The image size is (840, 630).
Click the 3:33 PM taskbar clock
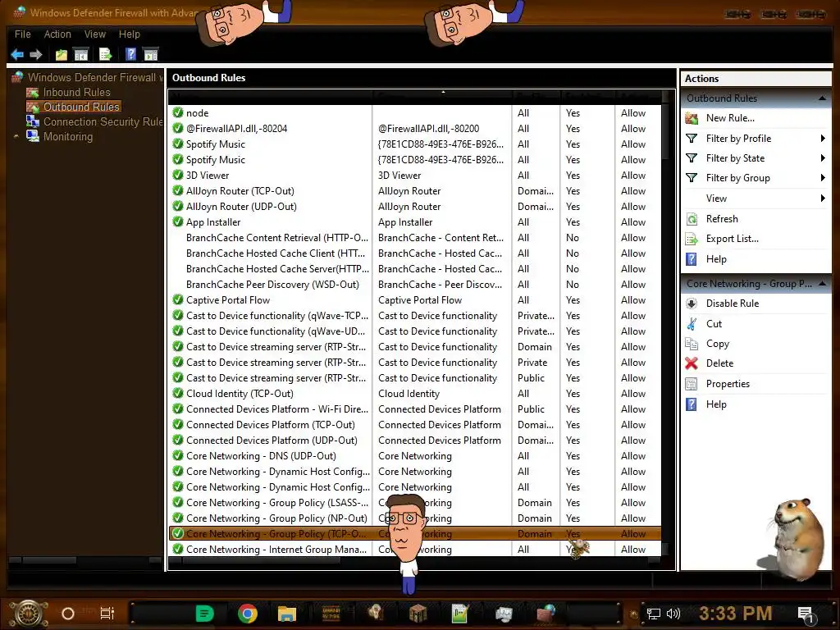[736, 613]
